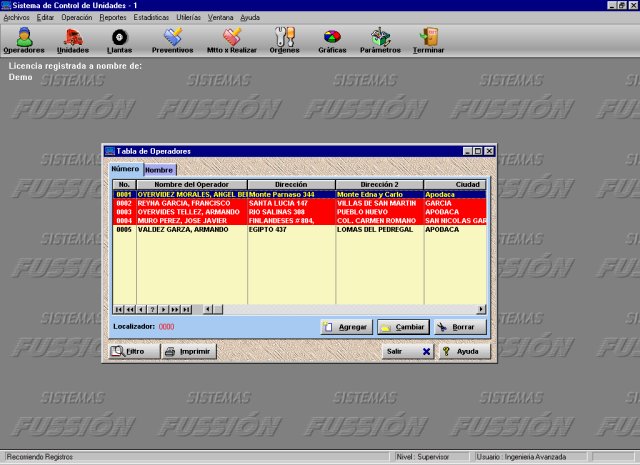Click the question mark locate button
Viewport: 640px width, 465px height.
152,309
